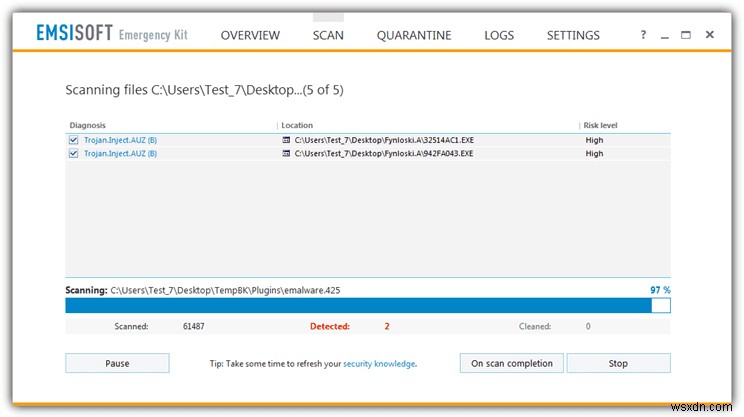Open the Overview tab
The width and height of the screenshot is (744, 417).
click(x=250, y=35)
